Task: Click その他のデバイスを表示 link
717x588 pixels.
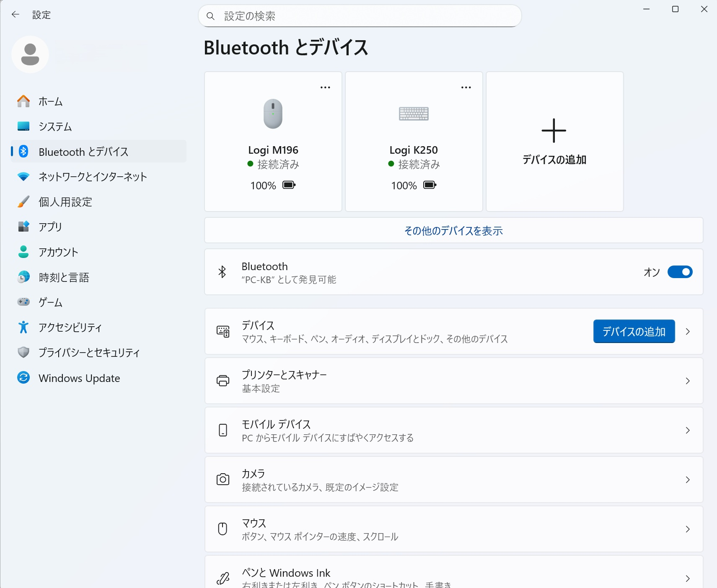Action: [x=453, y=231]
